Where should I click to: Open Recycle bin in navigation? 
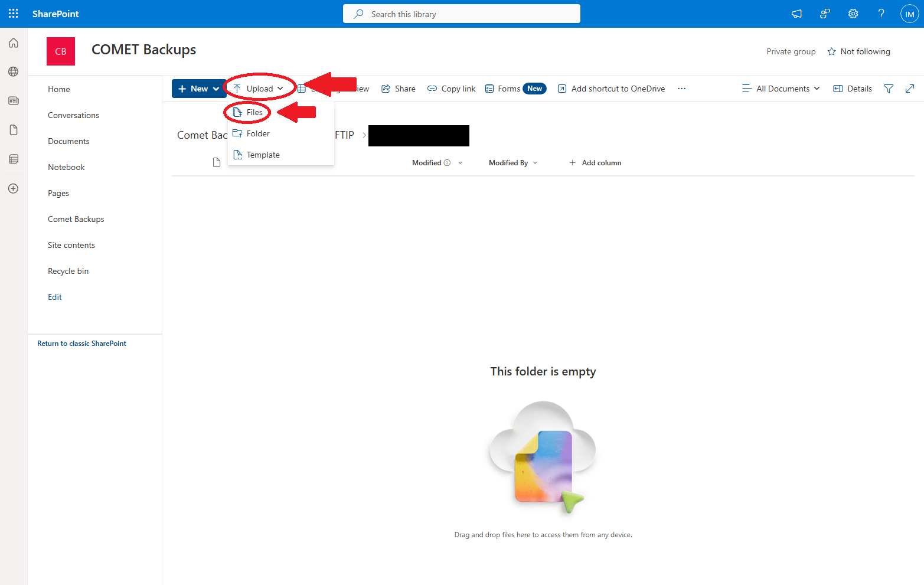tap(68, 271)
